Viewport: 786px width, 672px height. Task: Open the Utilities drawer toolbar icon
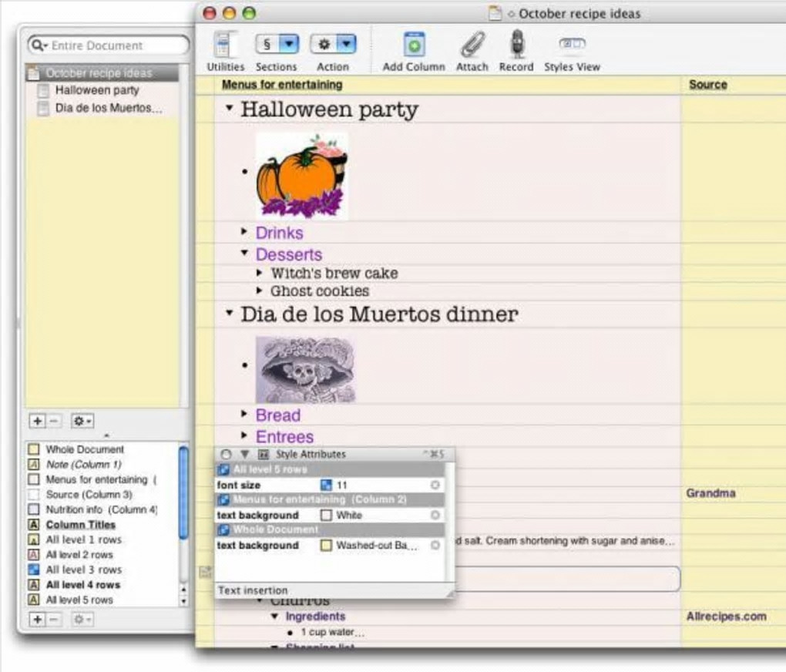click(x=225, y=44)
